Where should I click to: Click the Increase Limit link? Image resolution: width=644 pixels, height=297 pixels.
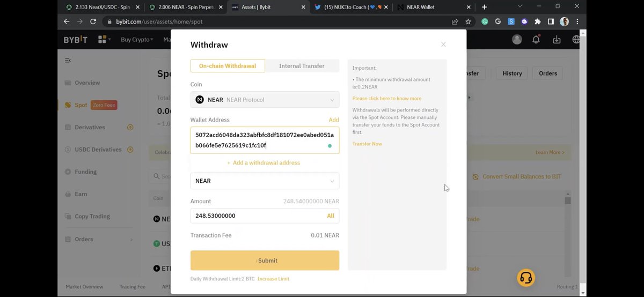pos(273,279)
